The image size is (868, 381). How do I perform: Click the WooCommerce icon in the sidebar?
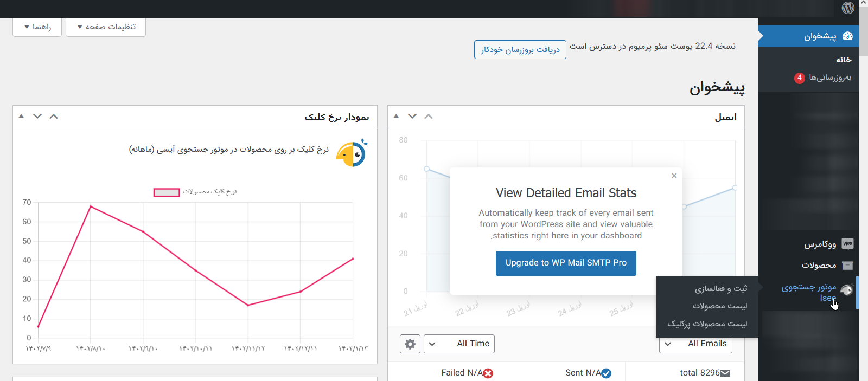coord(847,244)
